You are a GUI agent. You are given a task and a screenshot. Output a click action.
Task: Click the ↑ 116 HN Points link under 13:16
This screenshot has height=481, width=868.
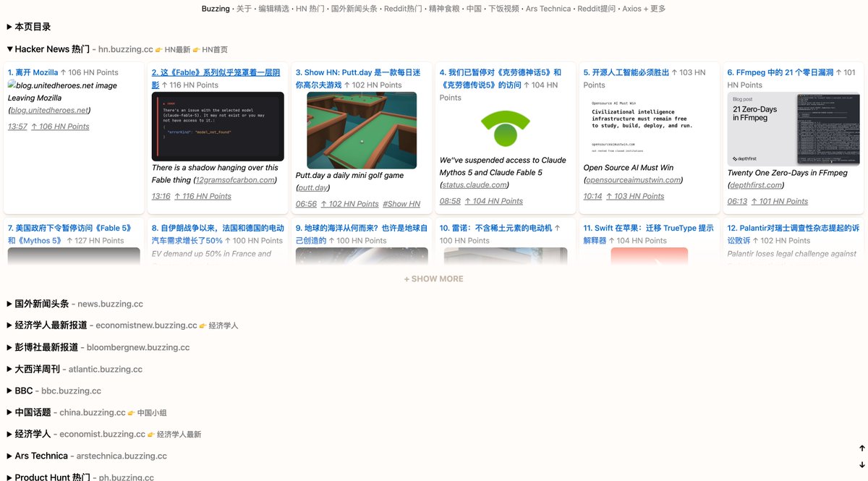(x=203, y=196)
